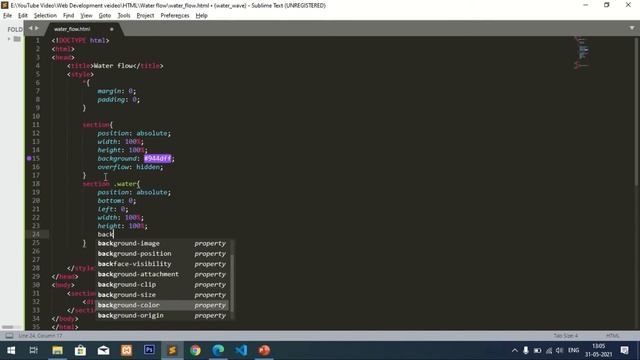Open Task View on taskbar
The width and height of the screenshot is (640, 360).
point(34,350)
